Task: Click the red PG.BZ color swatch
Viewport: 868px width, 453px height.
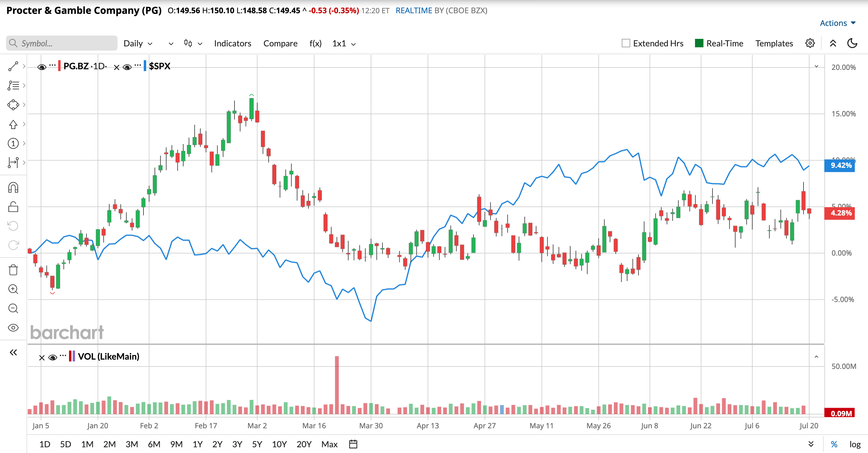Action: [x=59, y=66]
